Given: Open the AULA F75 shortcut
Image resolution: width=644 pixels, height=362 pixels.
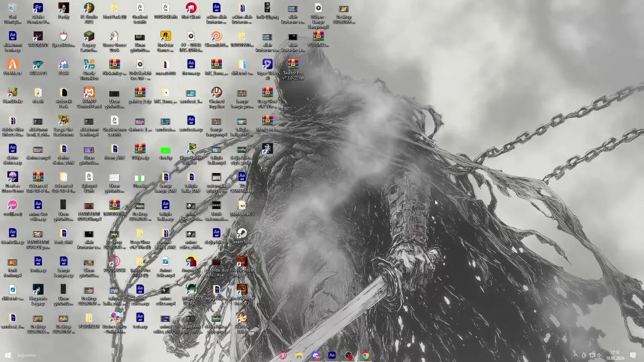Looking at the screenshot, I should [38, 67].
